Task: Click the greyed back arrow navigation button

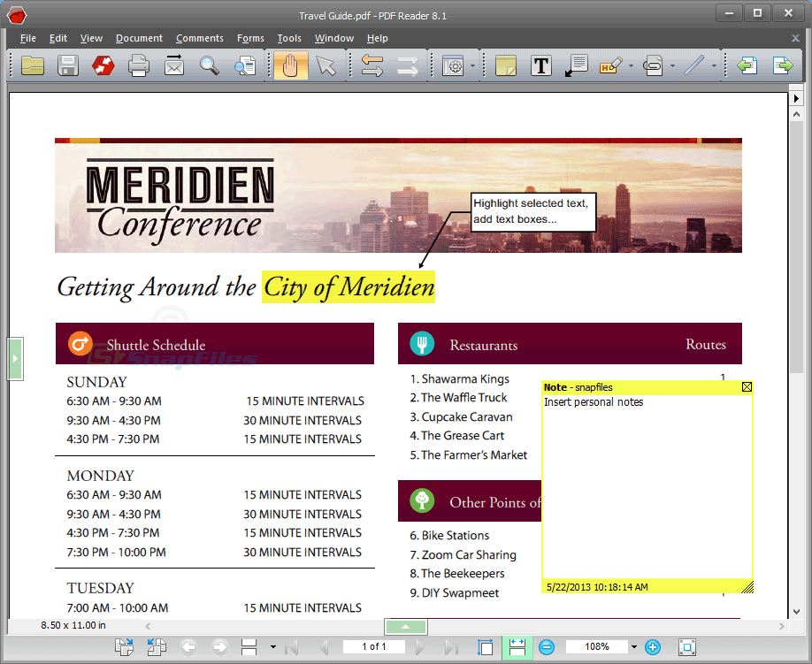Action: click(x=188, y=647)
